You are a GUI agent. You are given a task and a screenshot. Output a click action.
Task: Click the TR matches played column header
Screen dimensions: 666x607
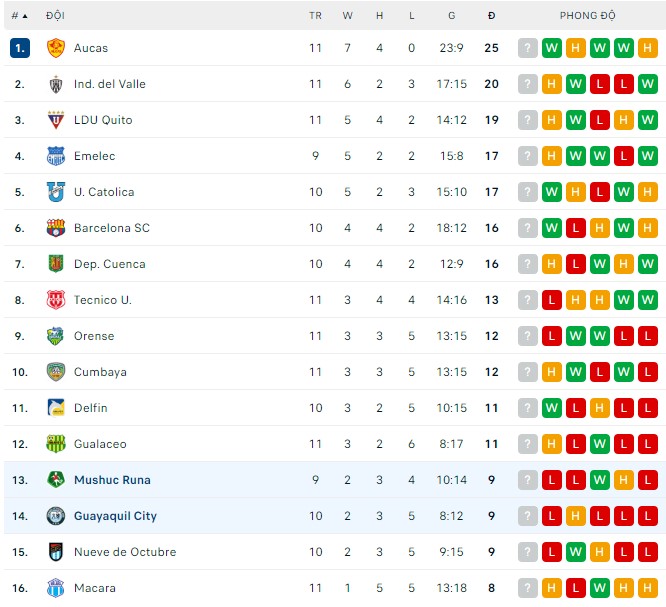coord(315,16)
